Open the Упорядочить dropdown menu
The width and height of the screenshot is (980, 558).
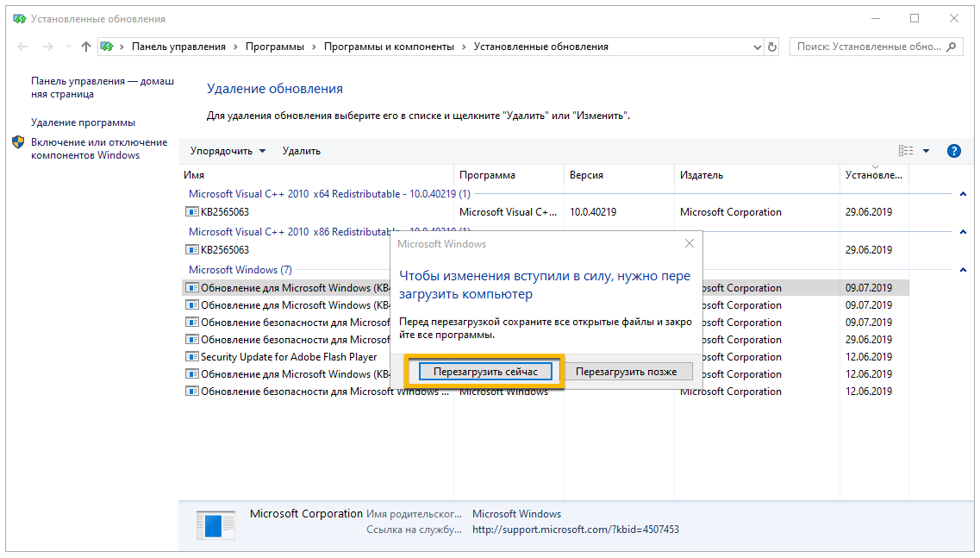click(x=228, y=151)
